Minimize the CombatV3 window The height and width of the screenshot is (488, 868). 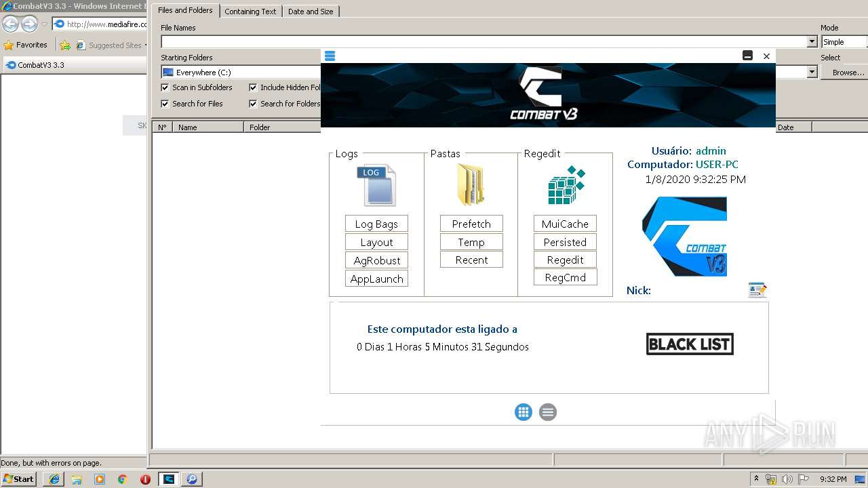(x=747, y=56)
